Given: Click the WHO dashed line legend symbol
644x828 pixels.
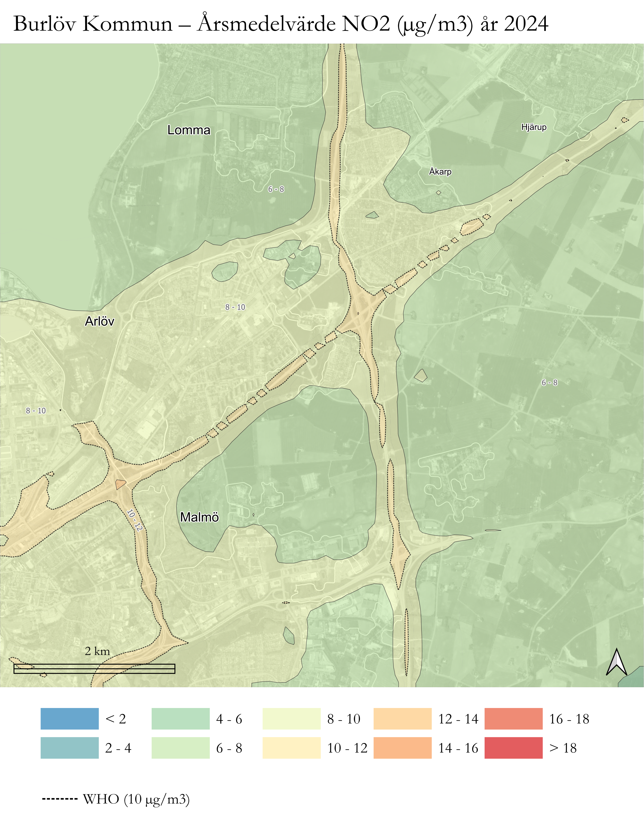Looking at the screenshot, I should pyautogui.click(x=59, y=799).
